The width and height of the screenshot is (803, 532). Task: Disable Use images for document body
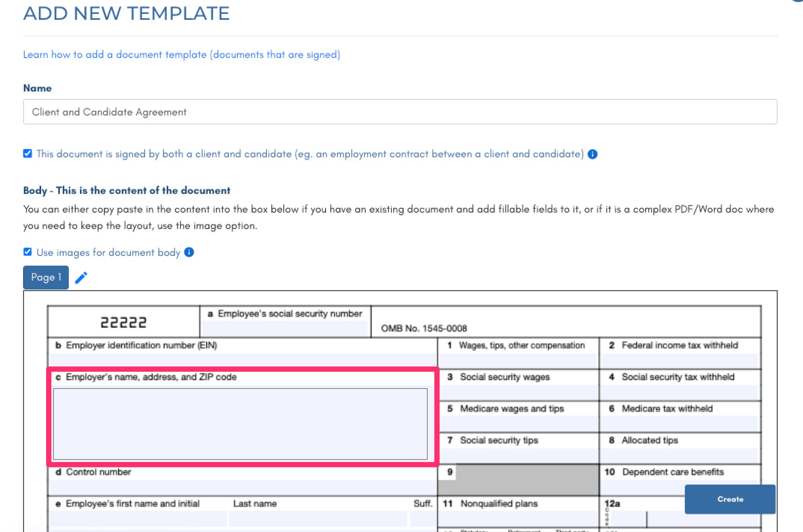pos(27,252)
